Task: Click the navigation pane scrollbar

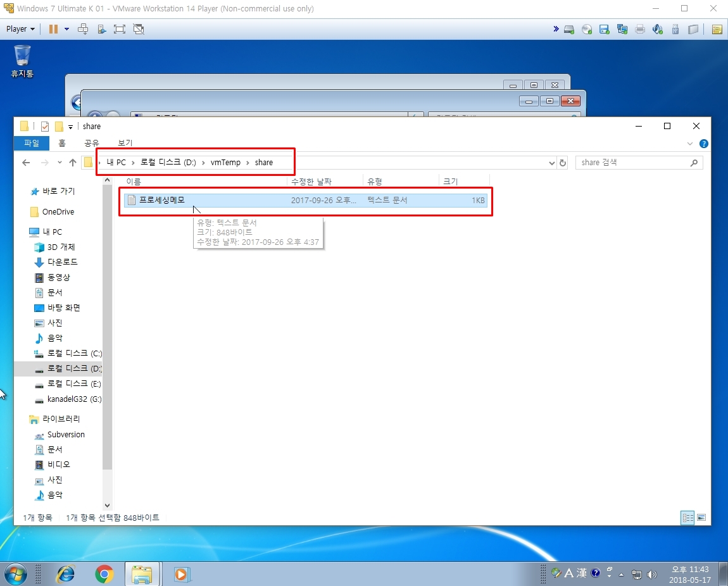Action: [107, 327]
